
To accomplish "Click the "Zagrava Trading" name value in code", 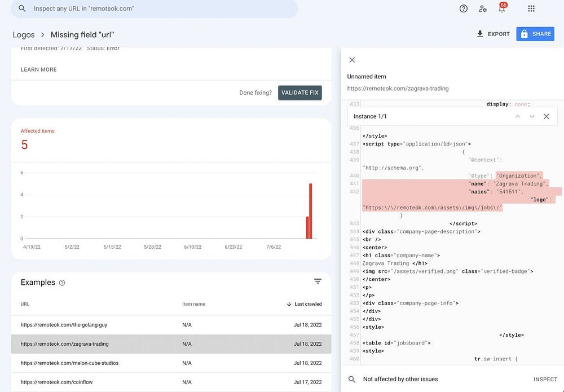I will coord(521,184).
